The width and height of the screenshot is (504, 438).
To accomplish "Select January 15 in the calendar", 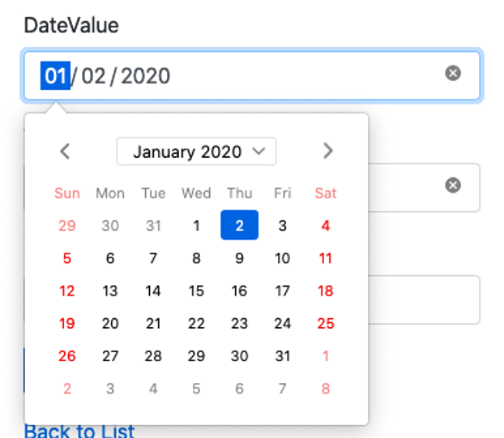I will (196, 291).
